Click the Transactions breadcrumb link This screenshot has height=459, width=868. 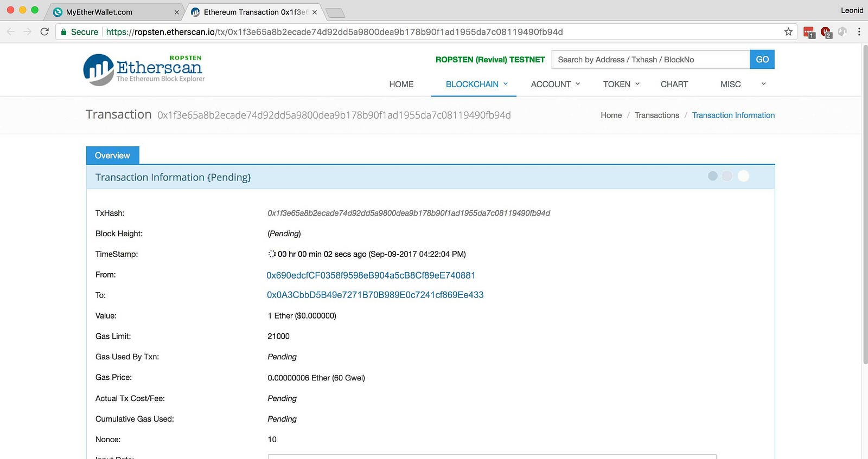tap(657, 115)
